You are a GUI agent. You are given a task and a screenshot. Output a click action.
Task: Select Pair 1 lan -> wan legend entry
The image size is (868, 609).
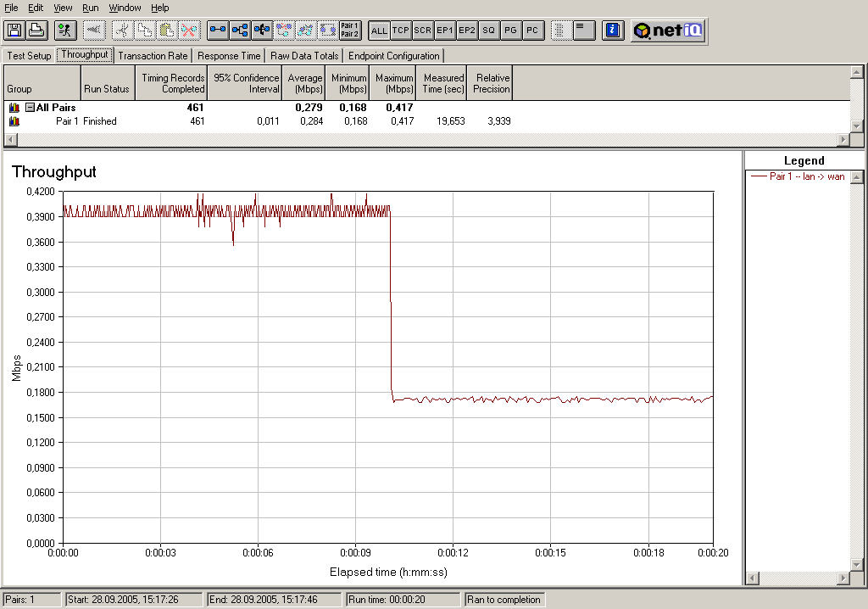tap(798, 176)
